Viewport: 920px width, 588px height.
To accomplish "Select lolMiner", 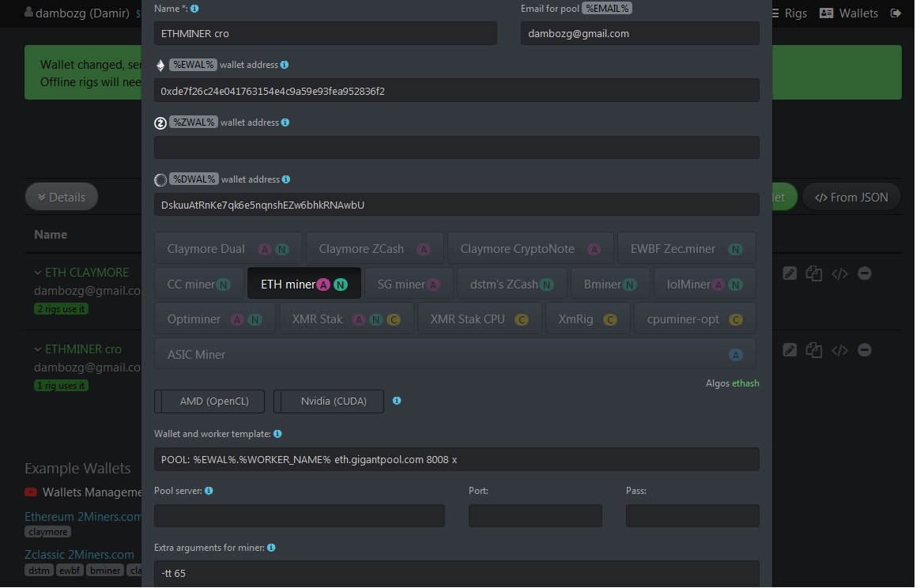I will point(705,284).
